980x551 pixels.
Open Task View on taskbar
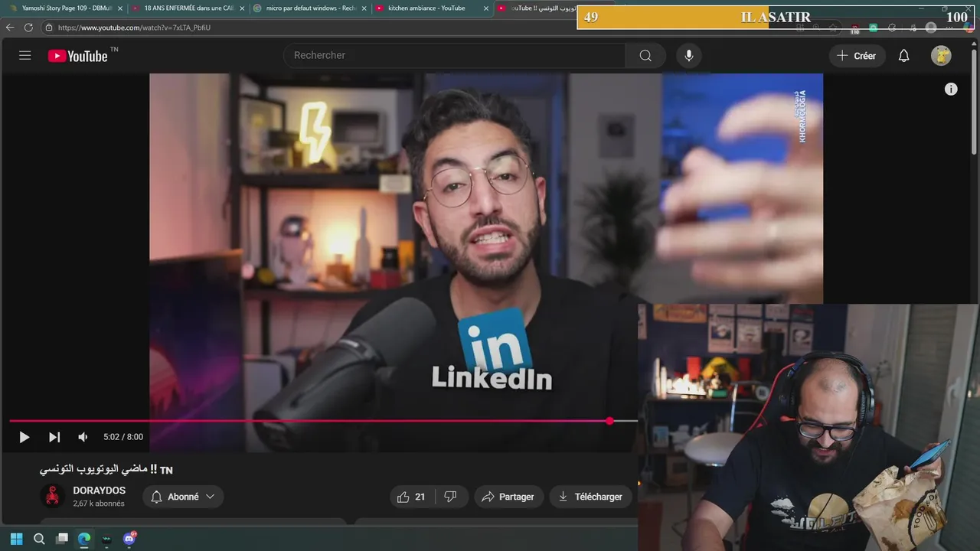62,539
